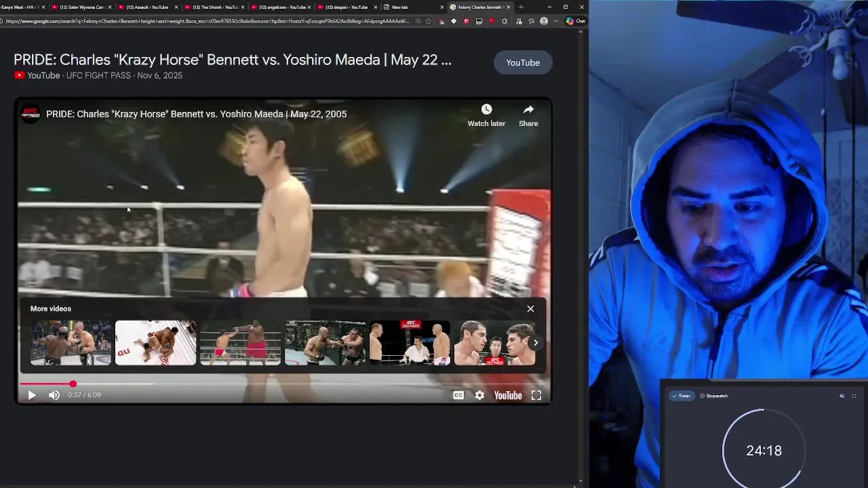Open the video player settings gear
The image size is (868, 488).
coord(479,395)
